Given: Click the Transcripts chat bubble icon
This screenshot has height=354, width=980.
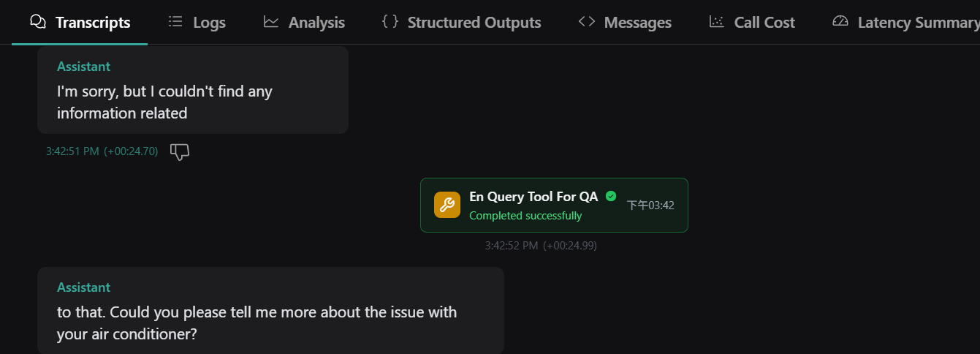Looking at the screenshot, I should point(38,22).
